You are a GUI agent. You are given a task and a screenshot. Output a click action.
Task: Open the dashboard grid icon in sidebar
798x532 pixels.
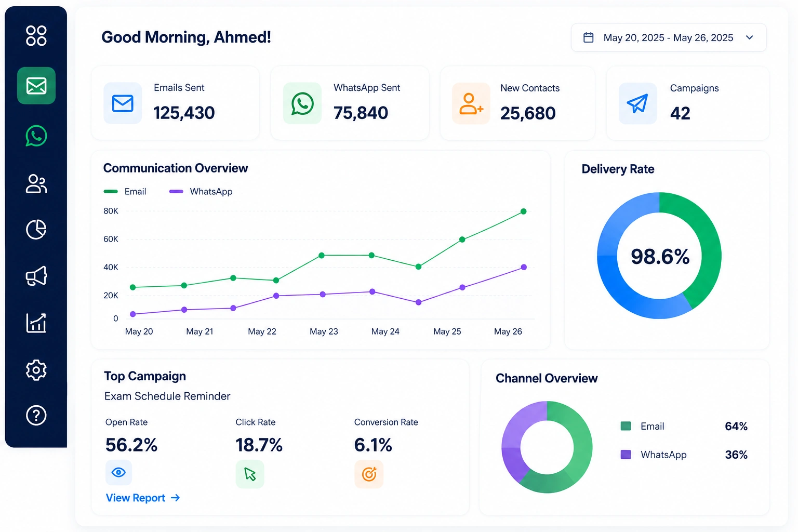(x=36, y=36)
